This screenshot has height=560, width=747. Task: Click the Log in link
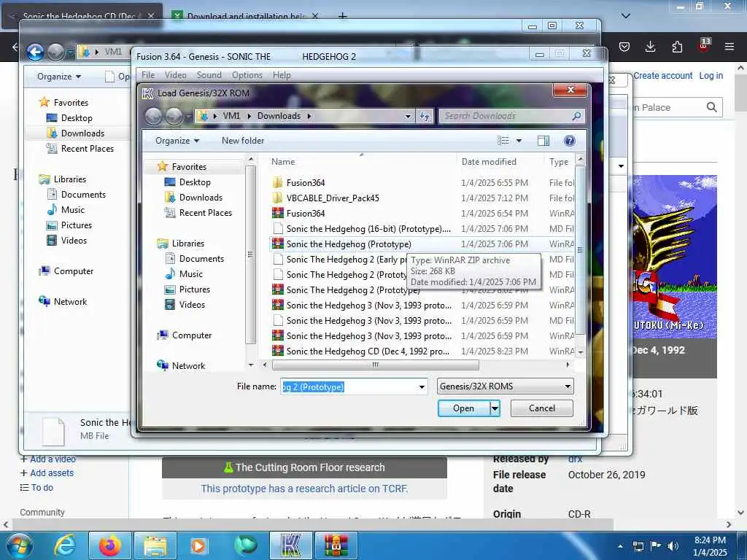click(x=711, y=76)
